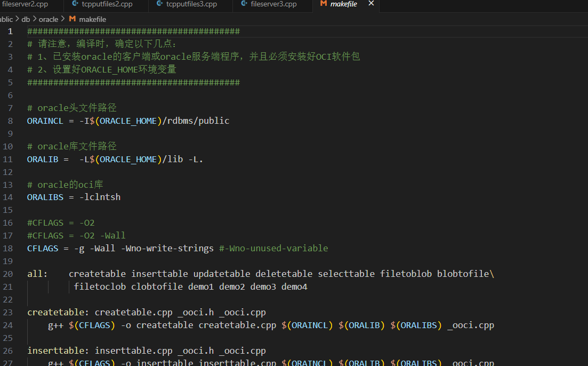Click #-Wno-unused-variable comment
Image resolution: width=588 pixels, height=366 pixels.
(273, 249)
